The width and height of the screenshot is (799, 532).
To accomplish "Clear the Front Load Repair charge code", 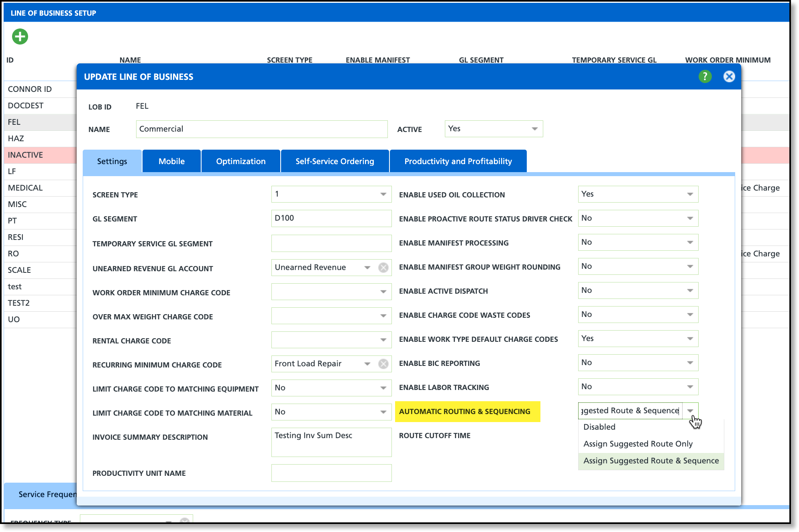I will (383, 364).
